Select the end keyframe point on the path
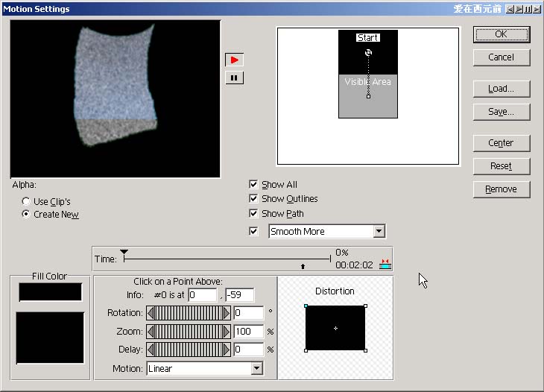Screen dimensions: 544x392 pos(368,96)
